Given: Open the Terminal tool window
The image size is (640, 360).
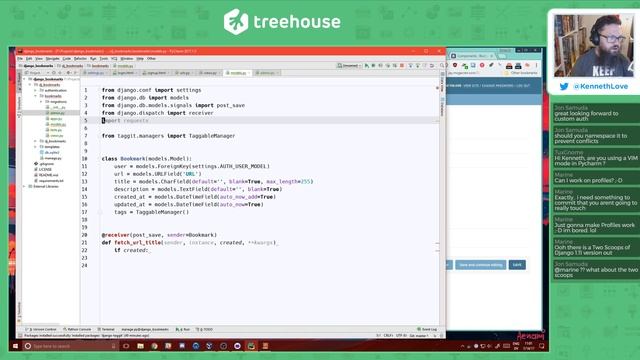Looking at the screenshot, I should click(x=107, y=329).
